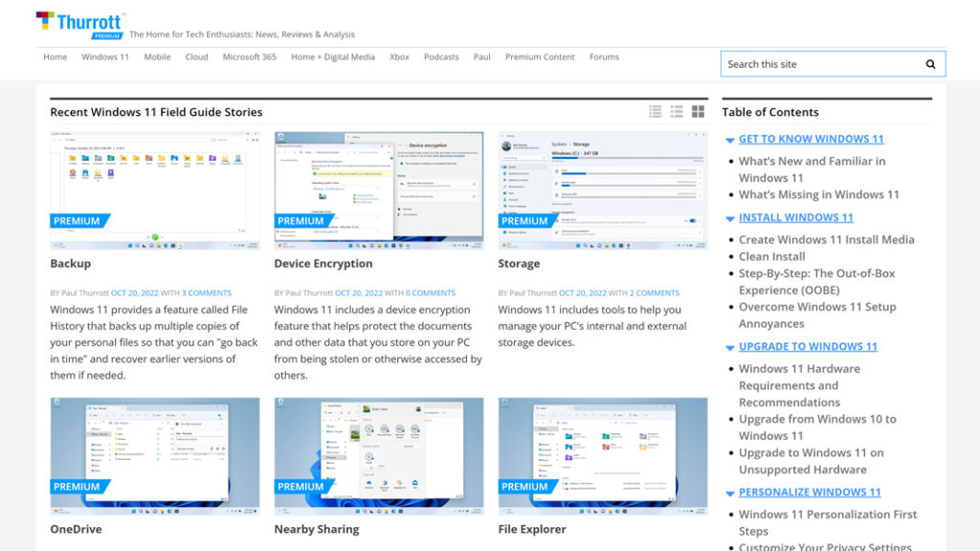Open Personalize Windows 11 heading link
The width and height of the screenshot is (980, 551).
point(810,492)
